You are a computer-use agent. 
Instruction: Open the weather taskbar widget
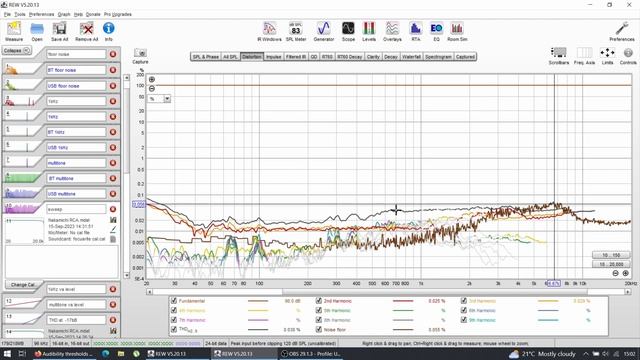point(542,354)
